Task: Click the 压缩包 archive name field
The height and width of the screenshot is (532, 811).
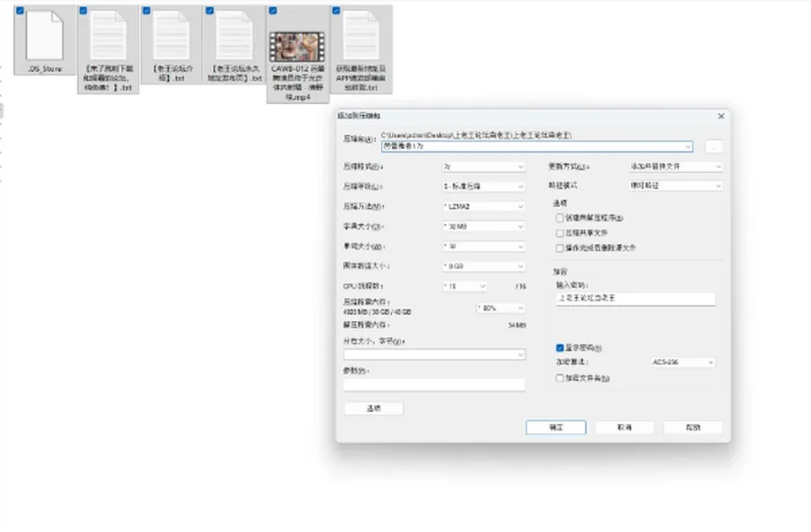Action: pos(537,147)
